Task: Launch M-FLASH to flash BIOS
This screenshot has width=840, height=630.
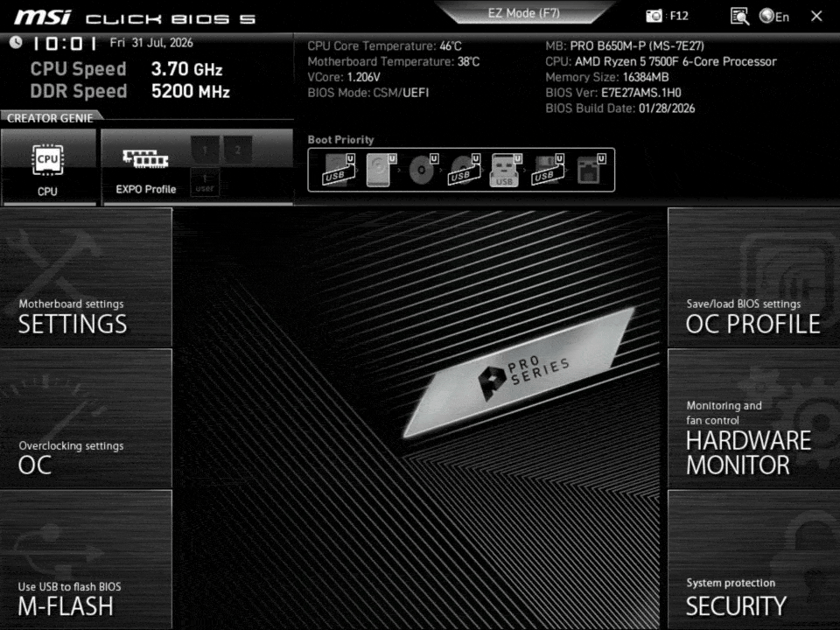Action: pyautogui.click(x=87, y=560)
